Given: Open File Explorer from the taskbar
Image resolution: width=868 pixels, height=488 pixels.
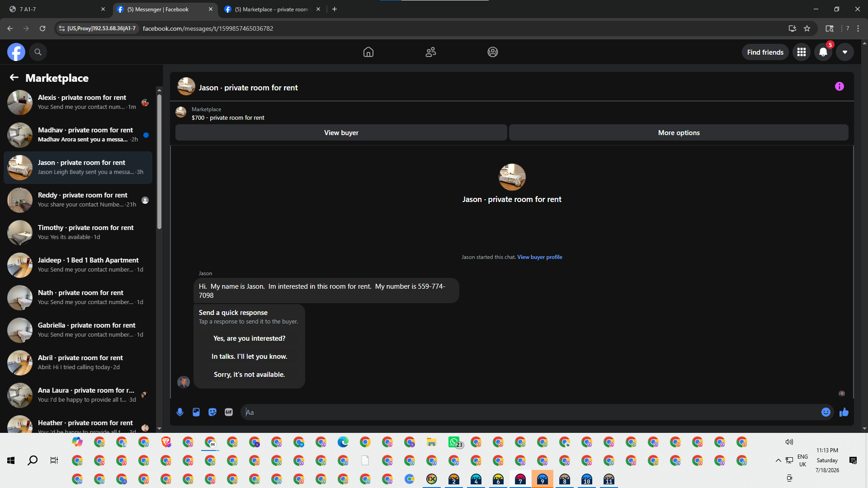Looking at the screenshot, I should [432, 442].
